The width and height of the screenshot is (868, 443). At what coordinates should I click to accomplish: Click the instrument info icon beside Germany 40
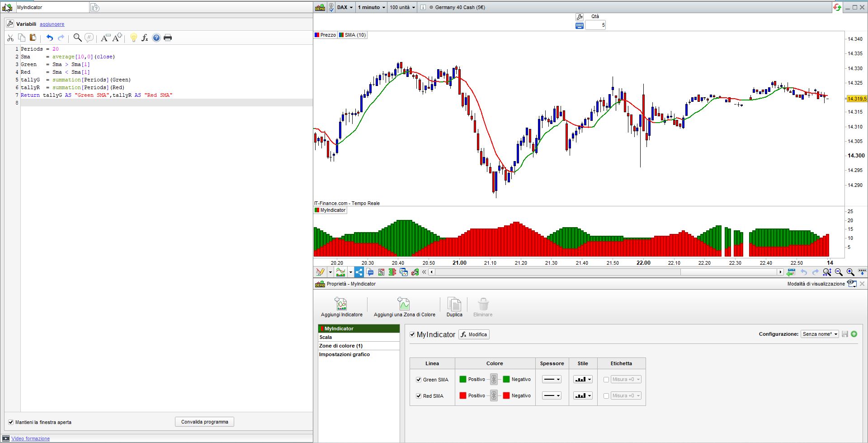pos(423,7)
